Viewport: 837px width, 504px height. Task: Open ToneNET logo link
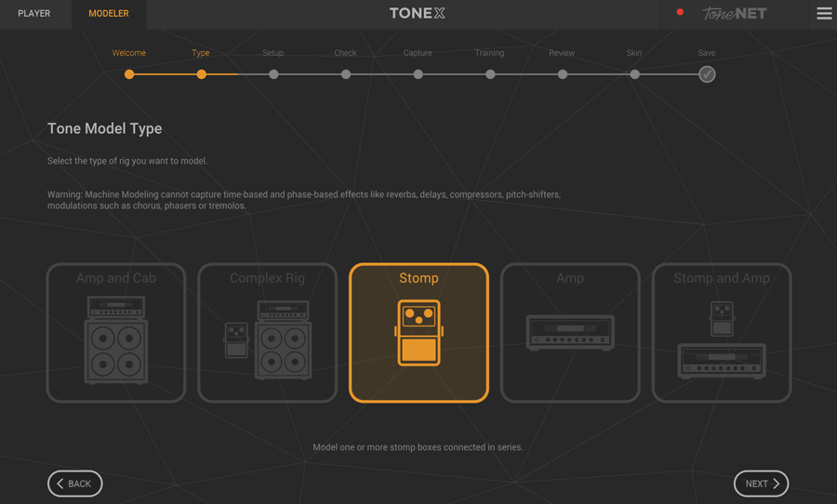[735, 13]
